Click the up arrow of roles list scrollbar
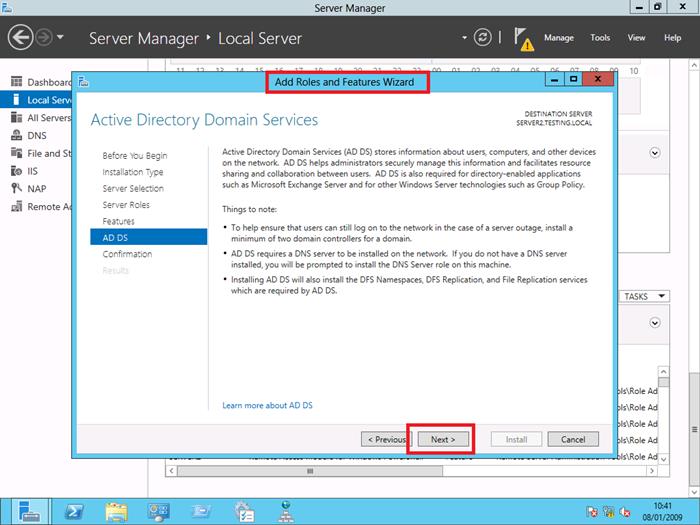 pos(663,372)
